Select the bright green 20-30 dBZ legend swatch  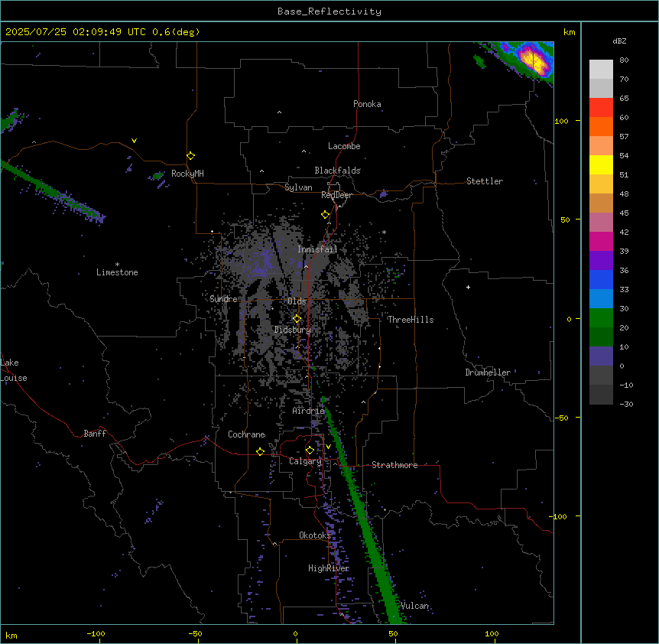click(601, 318)
